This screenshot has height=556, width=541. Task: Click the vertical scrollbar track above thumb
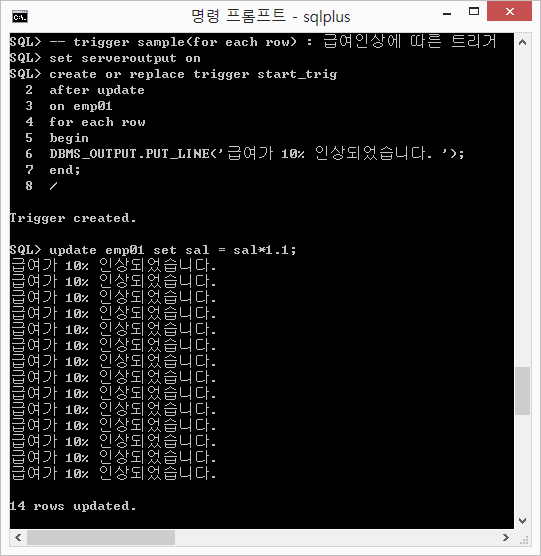click(522, 209)
